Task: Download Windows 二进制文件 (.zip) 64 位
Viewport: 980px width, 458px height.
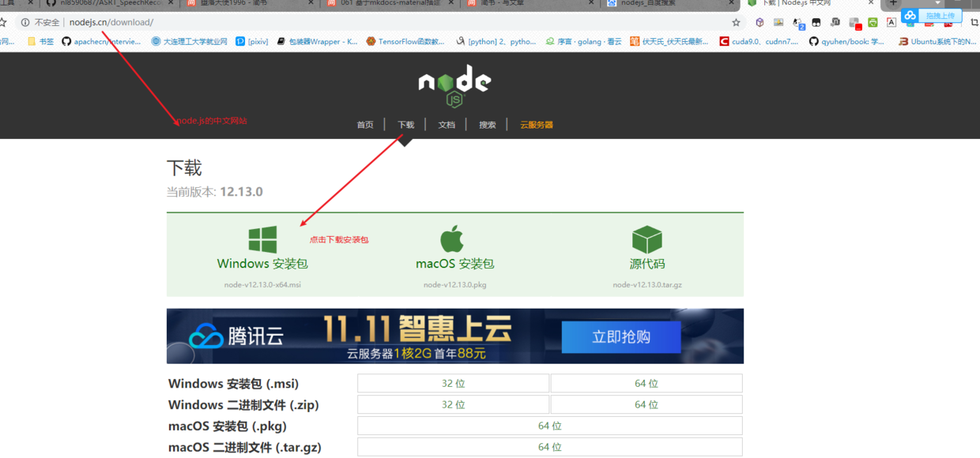Action: click(x=646, y=404)
